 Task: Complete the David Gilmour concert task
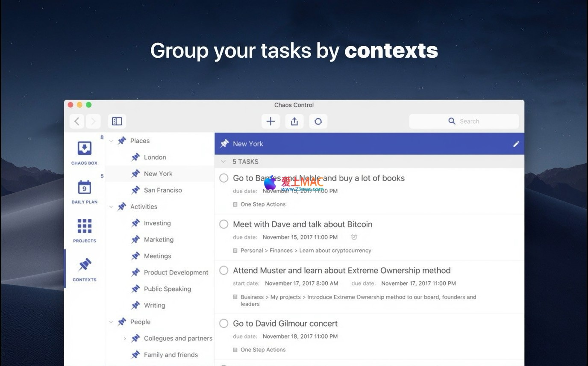pos(223,324)
